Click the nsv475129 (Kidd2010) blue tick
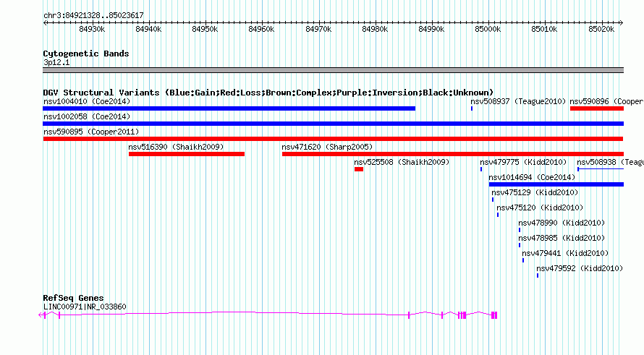Image resolution: width=644 pixels, height=355 pixels. click(x=493, y=200)
